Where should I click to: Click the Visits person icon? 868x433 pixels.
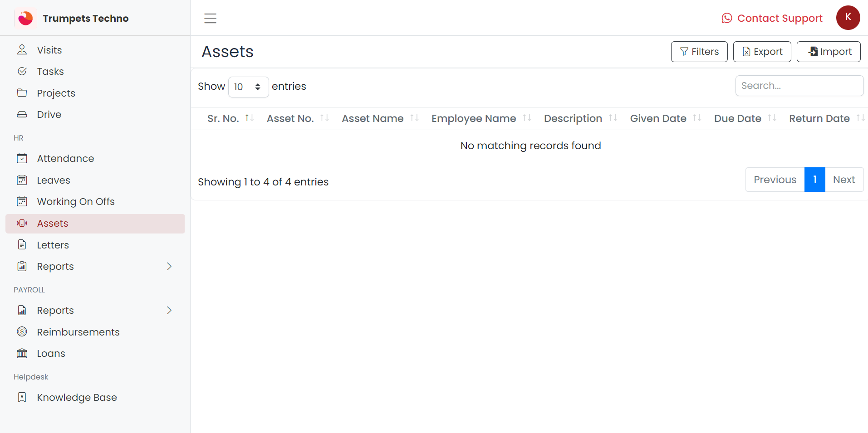point(22,50)
